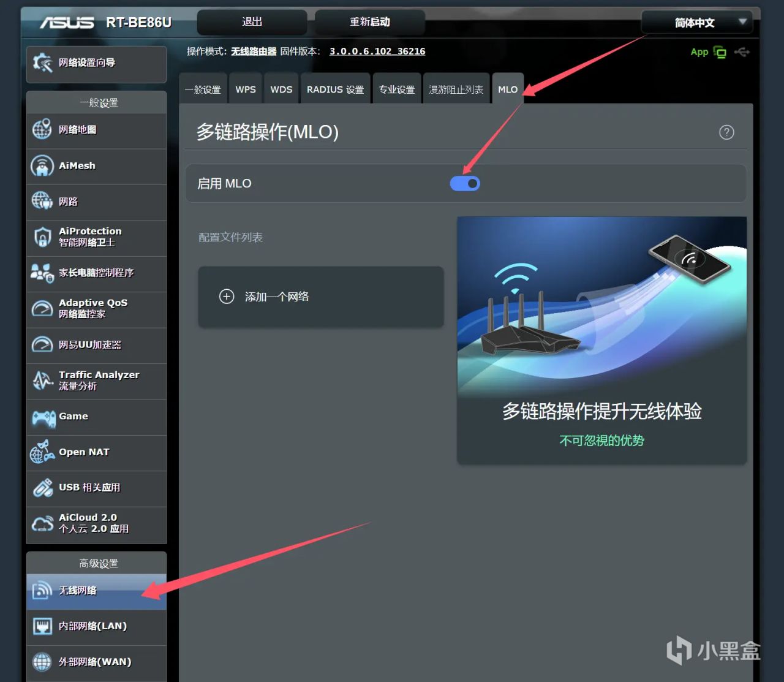Click the parental controls family icon
The height and width of the screenshot is (682, 784).
tap(42, 273)
